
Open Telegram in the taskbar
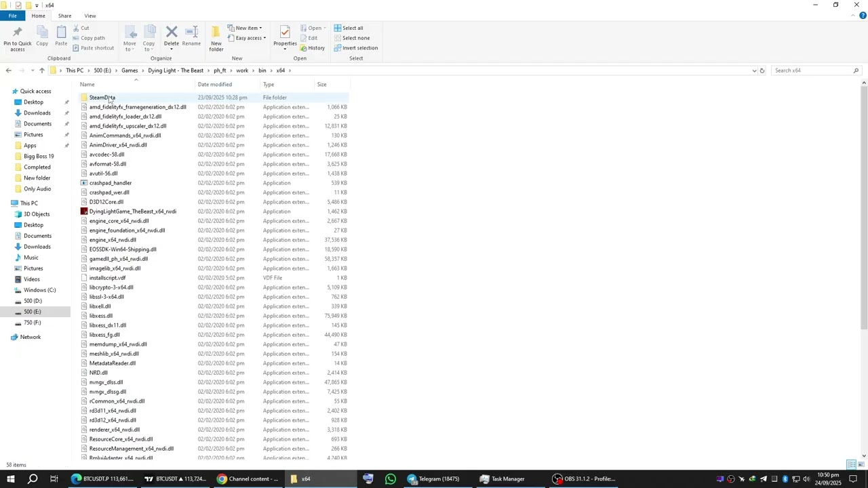coord(434,479)
